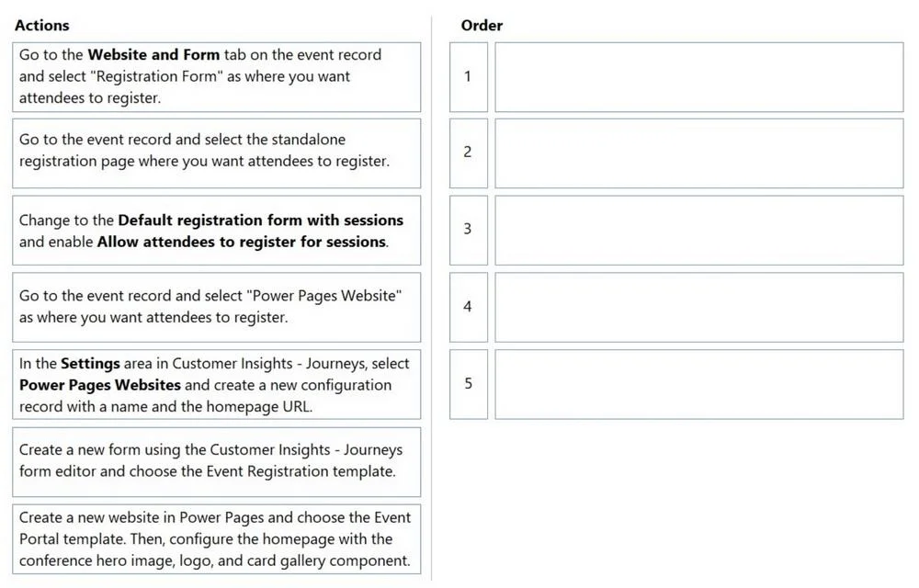919x588 pixels.
Task: Pick the Event Registration template form action
Action: (216, 462)
